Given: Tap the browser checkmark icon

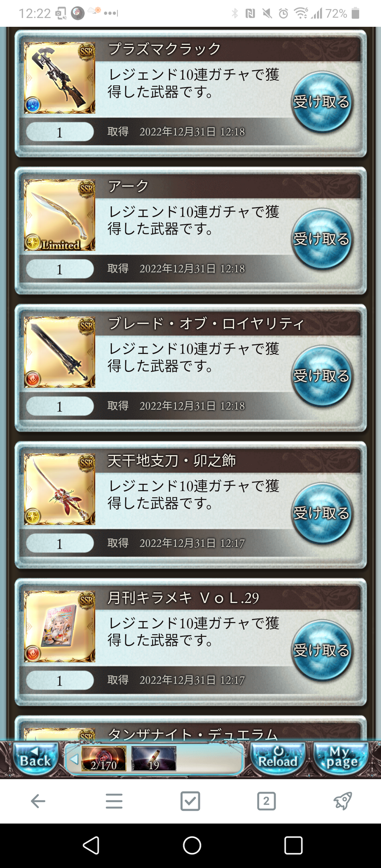Looking at the screenshot, I should (x=190, y=801).
